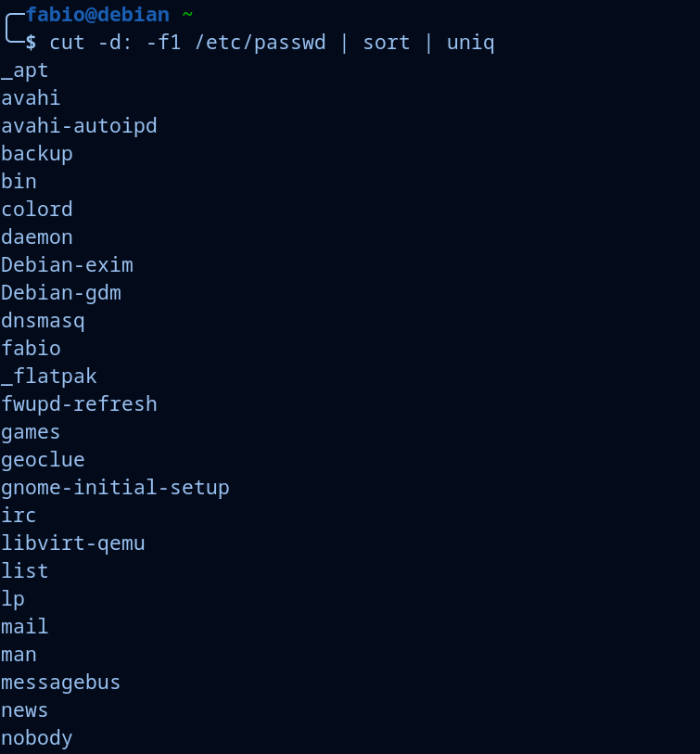The width and height of the screenshot is (700, 754).
Task: Click the Debian-gdm output line
Action: click(61, 293)
